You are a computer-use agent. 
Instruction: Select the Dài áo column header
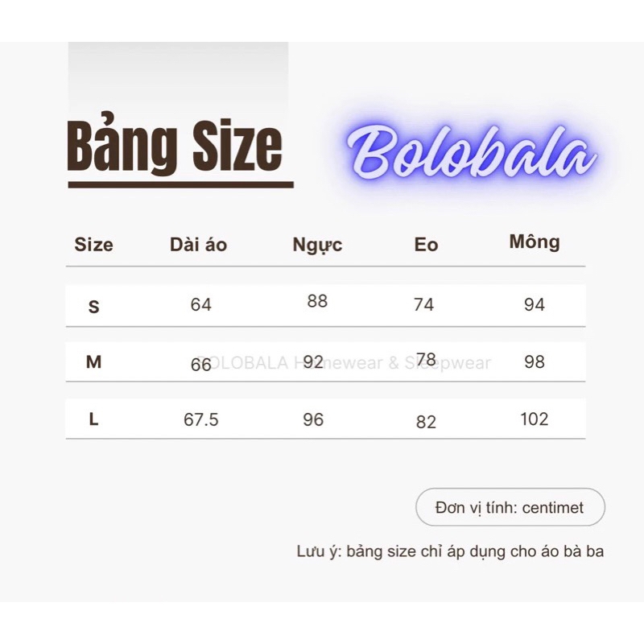[x=198, y=245]
